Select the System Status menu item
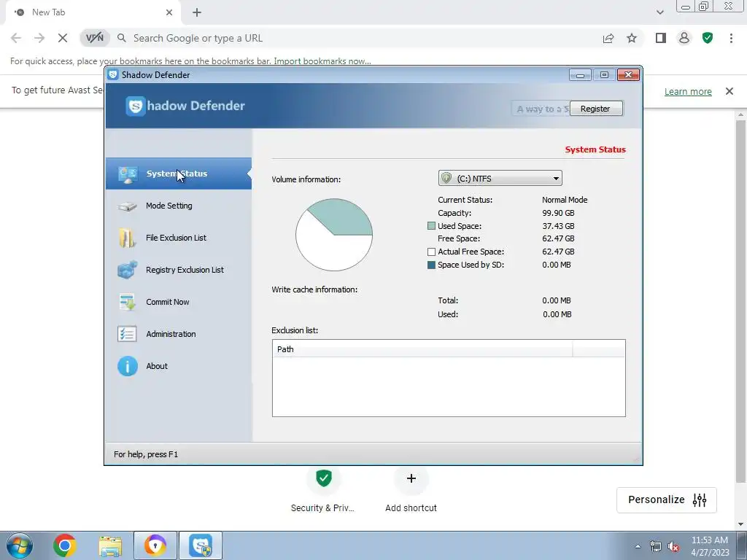The height and width of the screenshot is (560, 747). pyautogui.click(x=178, y=174)
